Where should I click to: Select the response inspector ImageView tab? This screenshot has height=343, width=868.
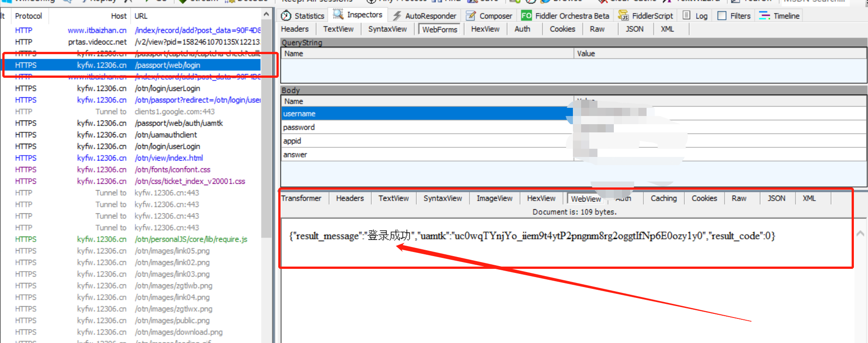point(494,198)
